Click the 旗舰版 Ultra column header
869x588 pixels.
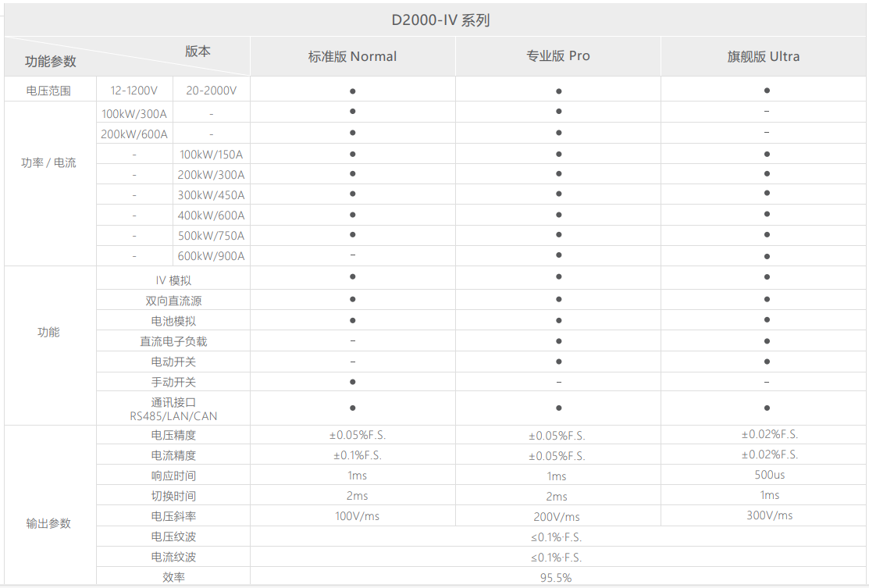[x=763, y=56]
